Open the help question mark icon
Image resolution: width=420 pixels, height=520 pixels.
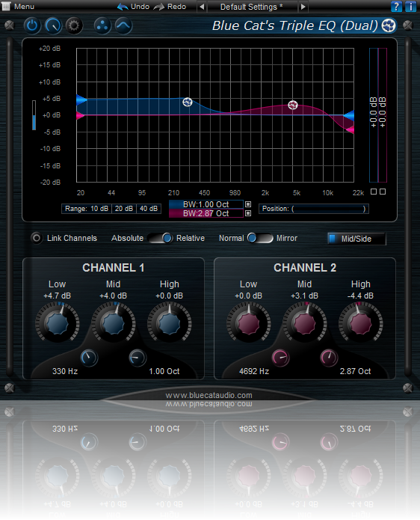point(396,7)
